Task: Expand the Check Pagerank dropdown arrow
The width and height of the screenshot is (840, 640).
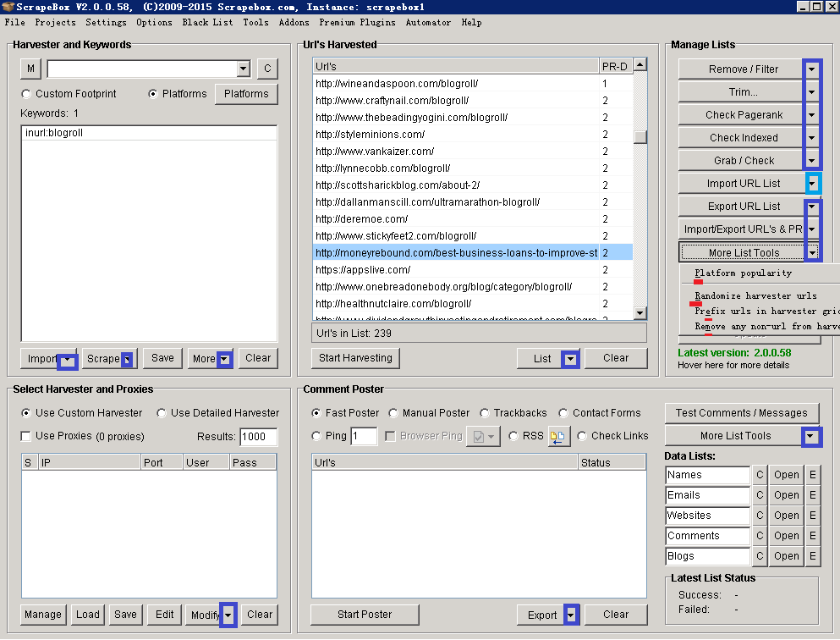Action: 812,114
